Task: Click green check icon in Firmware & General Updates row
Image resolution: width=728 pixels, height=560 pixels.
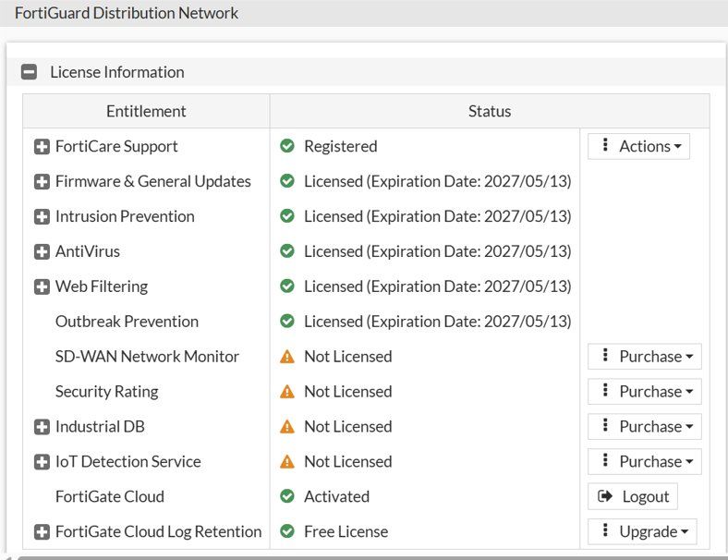Action: (x=287, y=180)
